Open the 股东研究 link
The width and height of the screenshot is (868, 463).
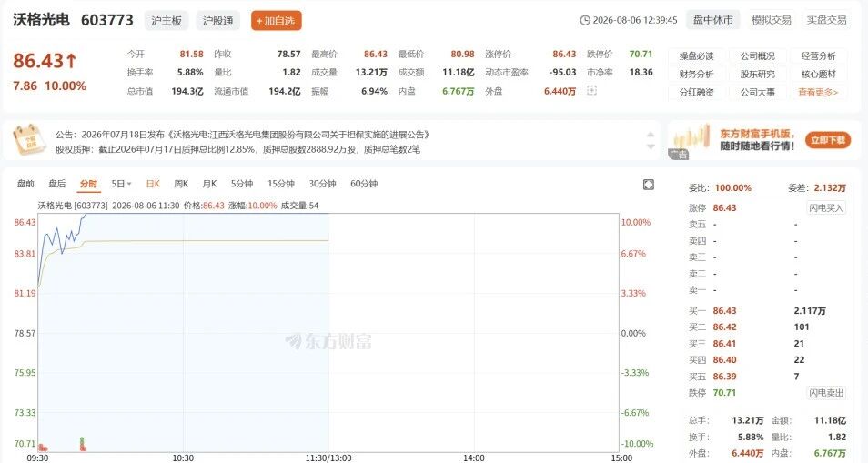[x=757, y=74]
